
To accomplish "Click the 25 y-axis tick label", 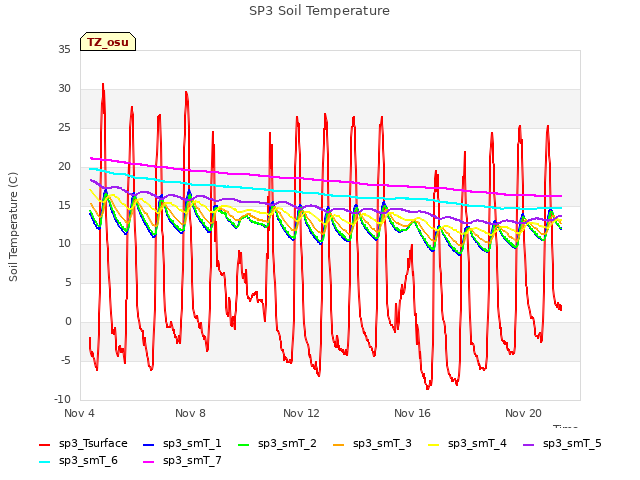I will click(x=64, y=127).
